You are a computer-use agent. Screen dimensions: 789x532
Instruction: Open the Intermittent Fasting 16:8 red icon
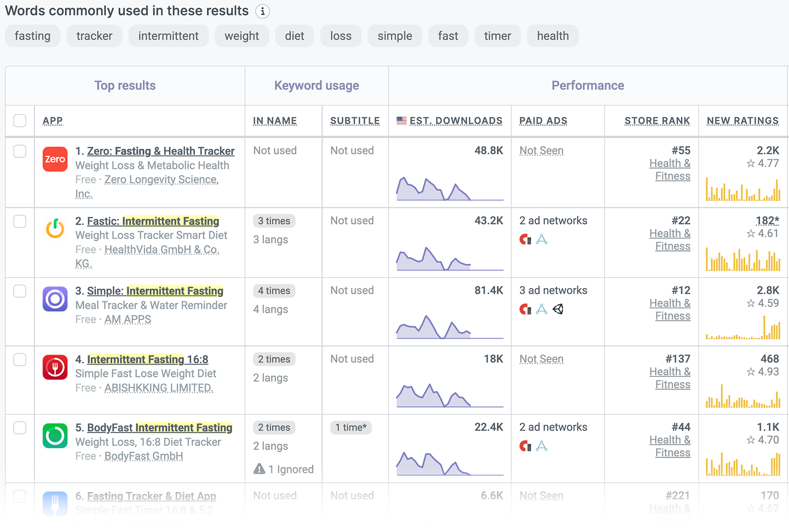55,367
